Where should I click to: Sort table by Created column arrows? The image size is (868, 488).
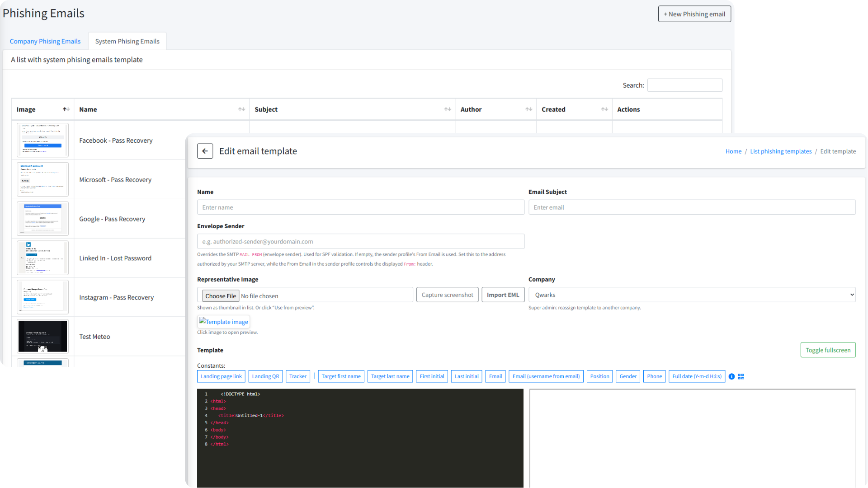pos(604,109)
